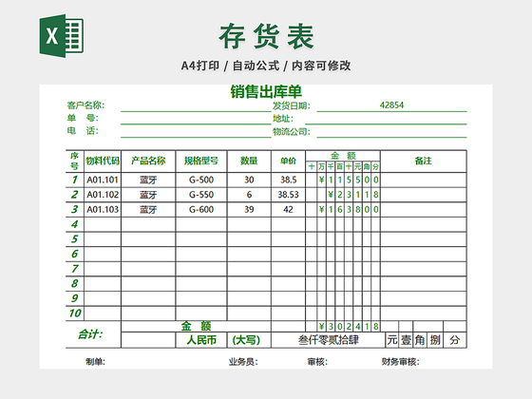Click the 业务员 signature label
The width and height of the screenshot is (532, 399).
pyautogui.click(x=243, y=362)
